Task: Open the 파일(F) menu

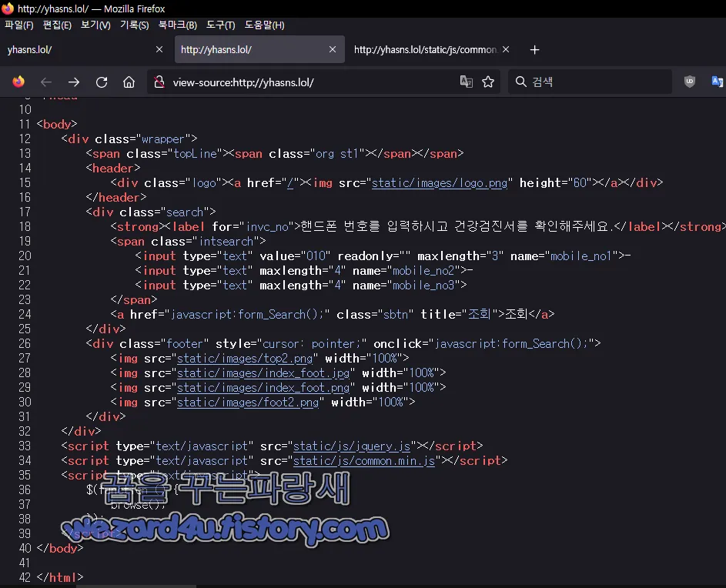Action: coord(19,25)
